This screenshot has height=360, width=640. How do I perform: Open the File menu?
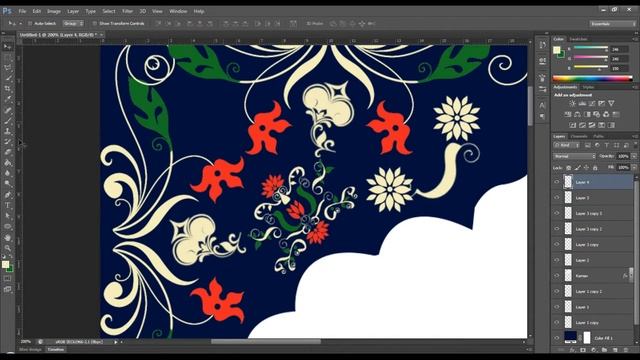[x=22, y=11]
